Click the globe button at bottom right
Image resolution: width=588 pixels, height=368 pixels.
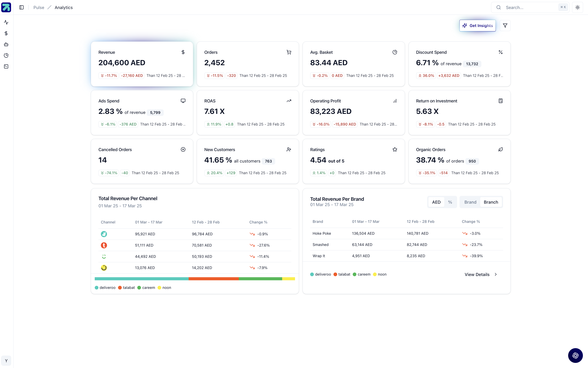(x=575, y=355)
